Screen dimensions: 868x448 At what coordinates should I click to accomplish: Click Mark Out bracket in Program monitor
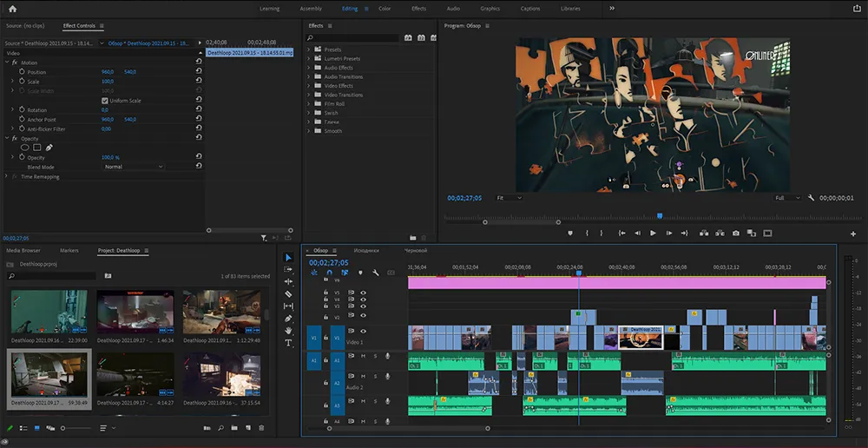(602, 234)
